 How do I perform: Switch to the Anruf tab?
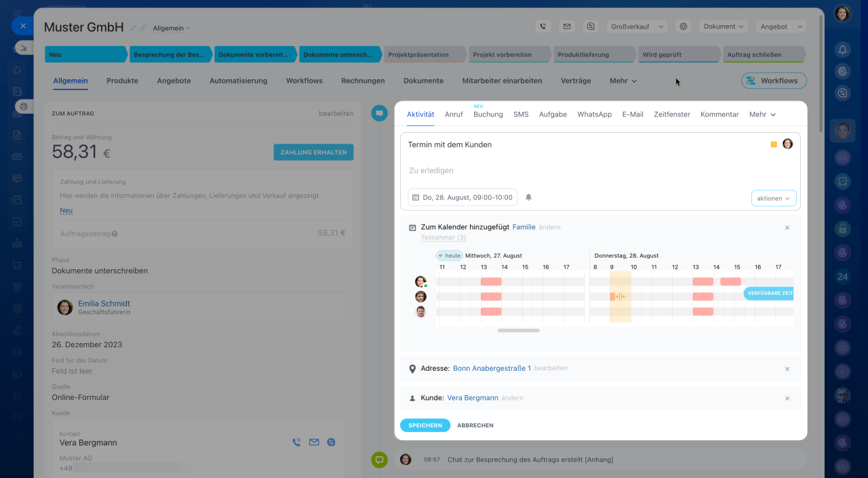tap(454, 115)
